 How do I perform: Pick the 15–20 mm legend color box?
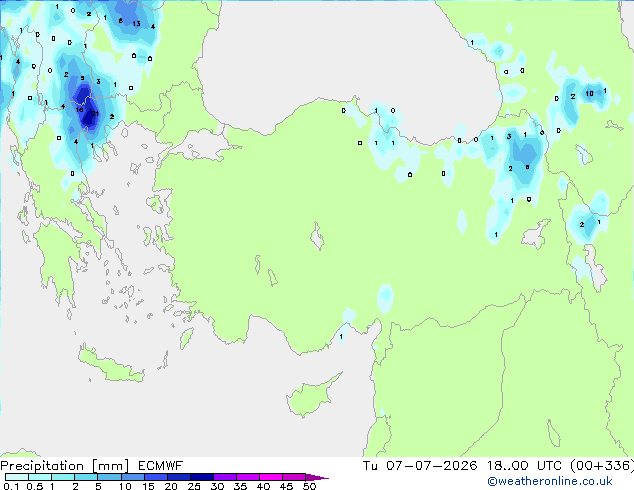[155, 477]
